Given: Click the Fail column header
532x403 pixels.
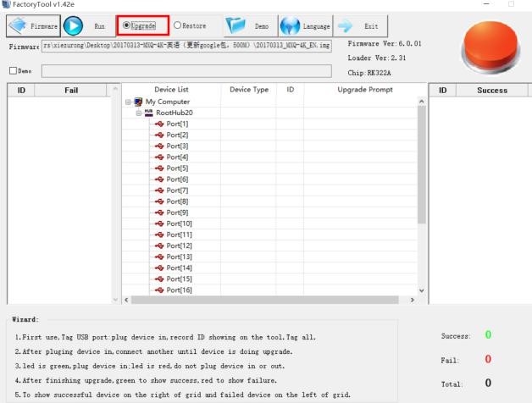Looking at the screenshot, I should (71, 91).
